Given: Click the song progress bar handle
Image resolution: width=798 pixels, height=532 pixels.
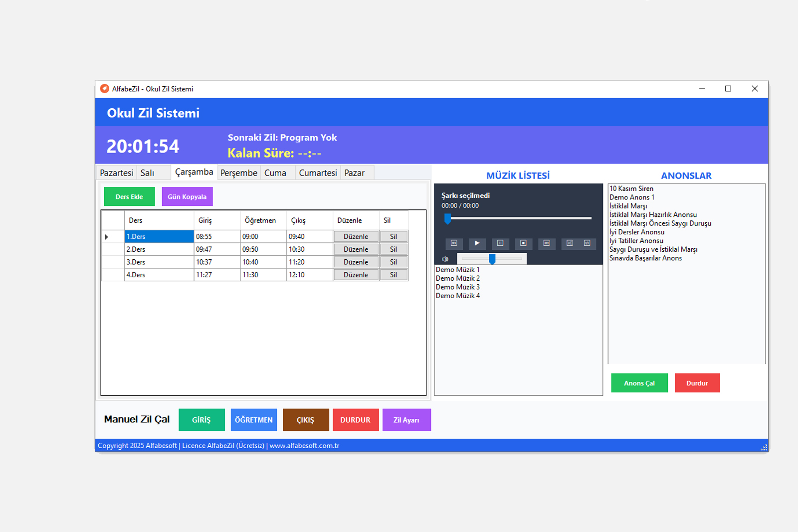Looking at the screenshot, I should (x=447, y=218).
